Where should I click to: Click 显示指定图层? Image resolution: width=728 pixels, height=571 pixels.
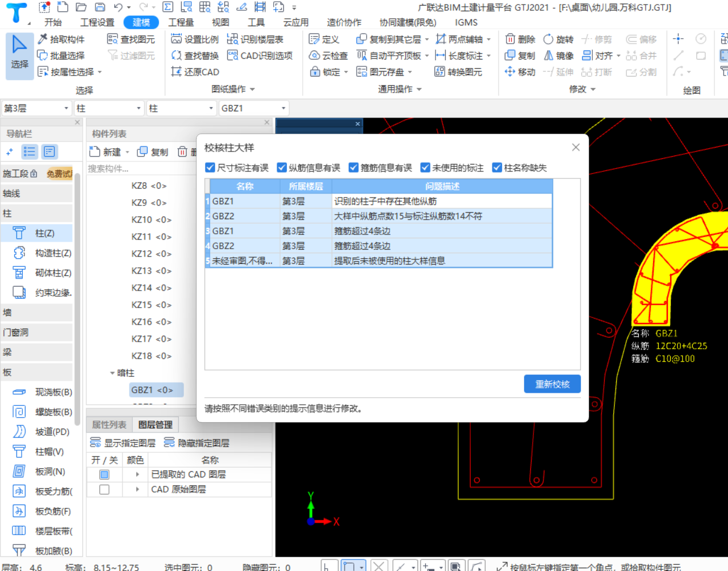point(123,443)
